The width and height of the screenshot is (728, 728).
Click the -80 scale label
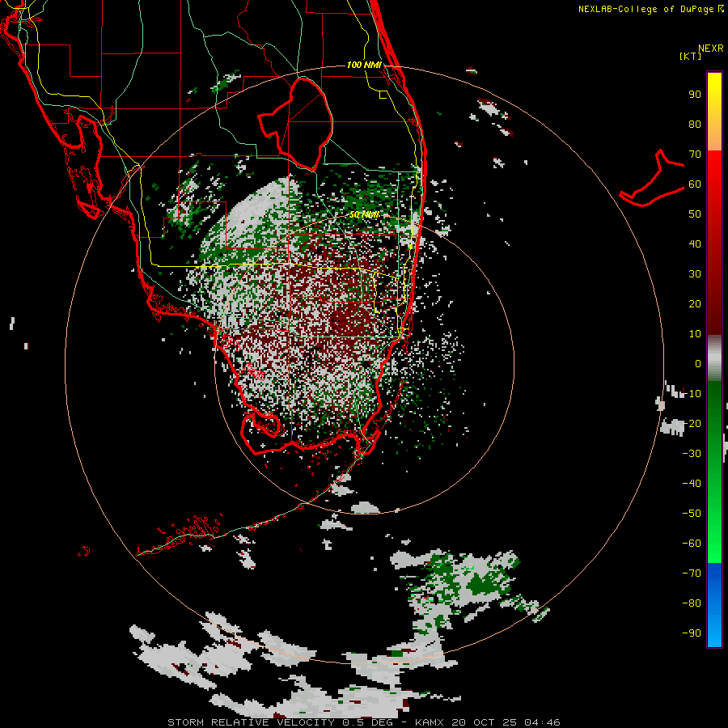point(692,603)
